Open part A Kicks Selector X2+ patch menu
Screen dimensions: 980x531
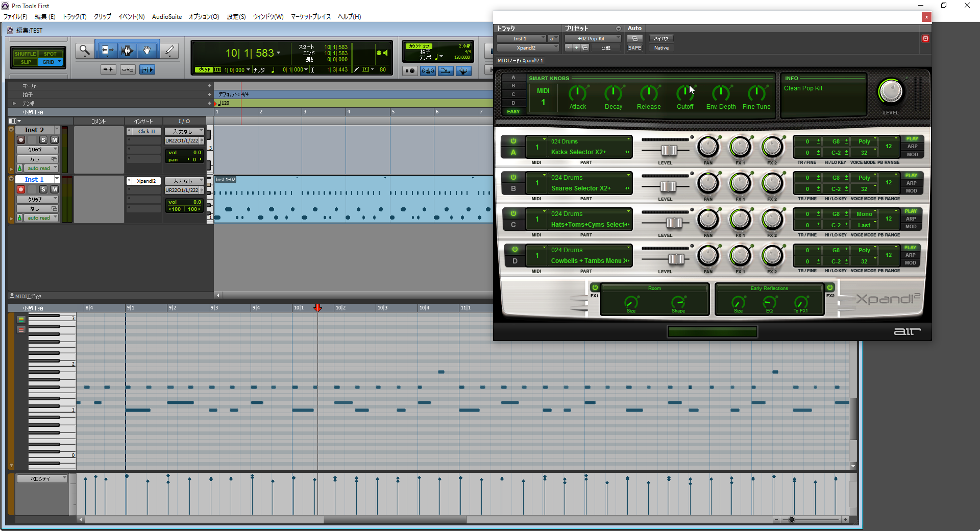tap(590, 152)
